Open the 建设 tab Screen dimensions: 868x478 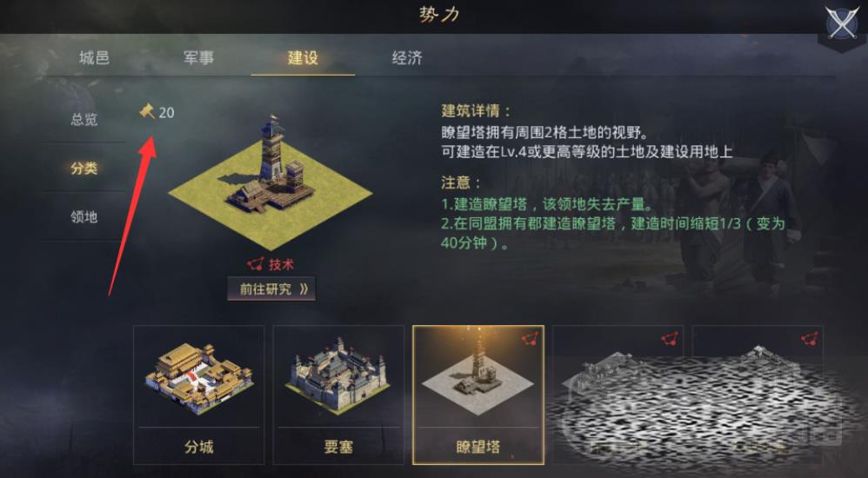[303, 57]
